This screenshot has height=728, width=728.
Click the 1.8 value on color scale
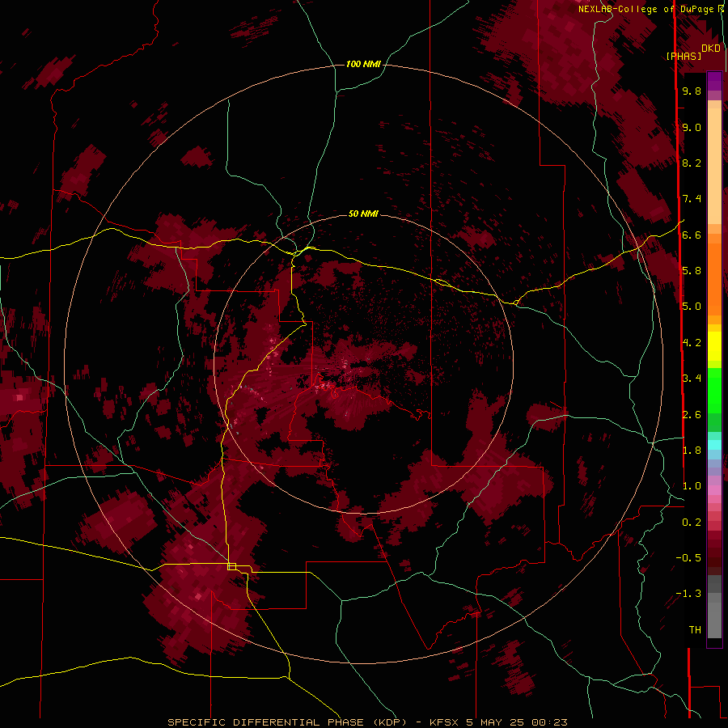point(692,451)
